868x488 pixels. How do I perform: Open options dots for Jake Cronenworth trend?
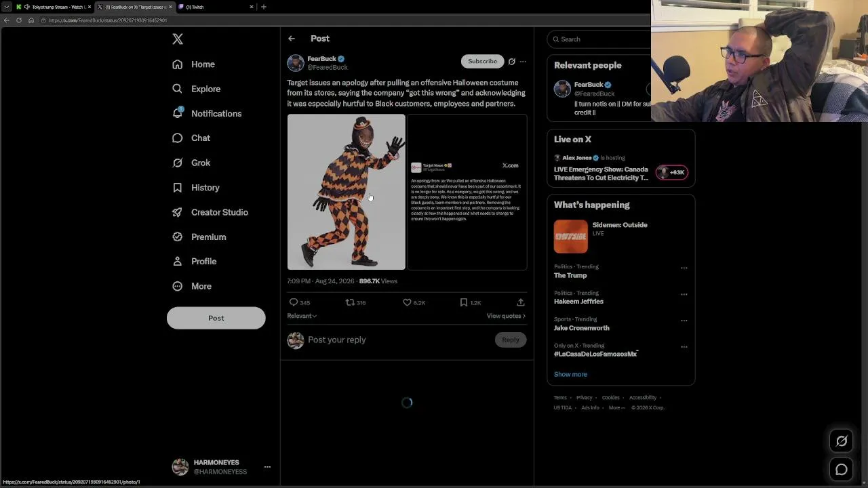(x=684, y=321)
